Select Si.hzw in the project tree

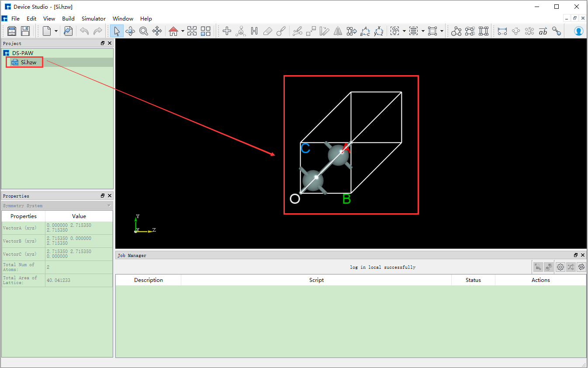pos(28,62)
